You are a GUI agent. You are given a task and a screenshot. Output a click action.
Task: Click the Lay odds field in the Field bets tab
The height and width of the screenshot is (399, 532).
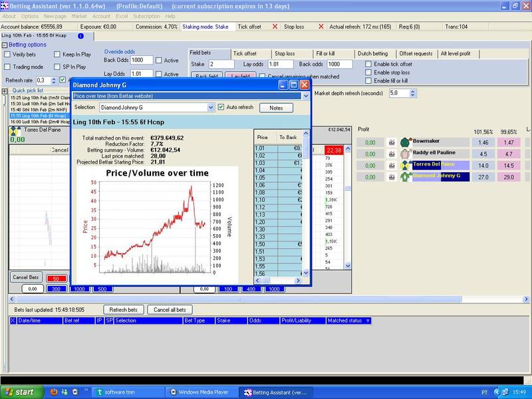point(281,64)
